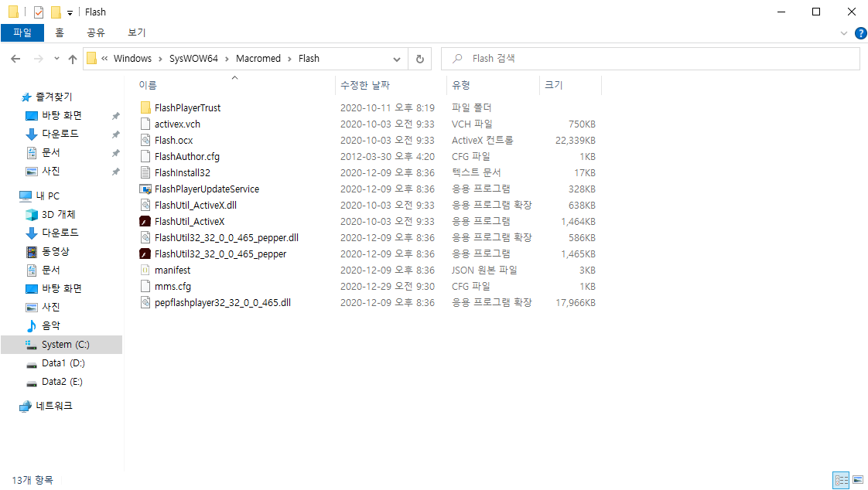The height and width of the screenshot is (490, 868).
Task: Navigate to Windows in breadcrumb
Action: (x=132, y=59)
